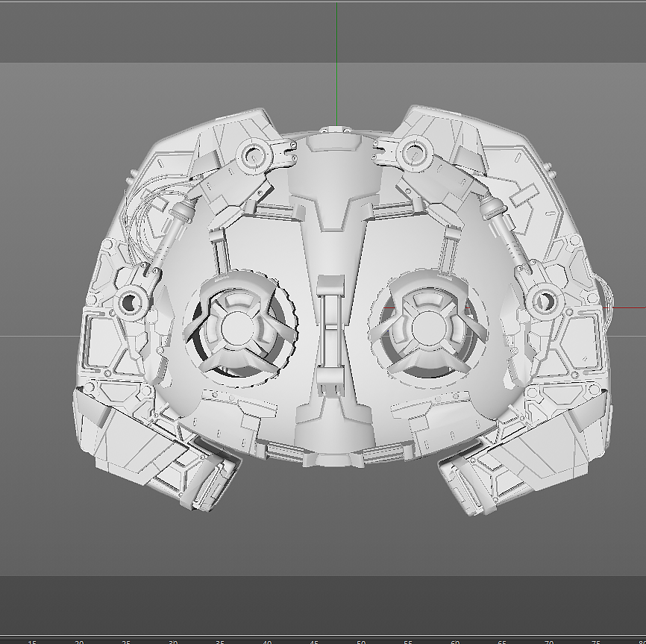The height and width of the screenshot is (644, 646).
Task: Select the mech helmet model in viewport
Action: (x=342, y=311)
